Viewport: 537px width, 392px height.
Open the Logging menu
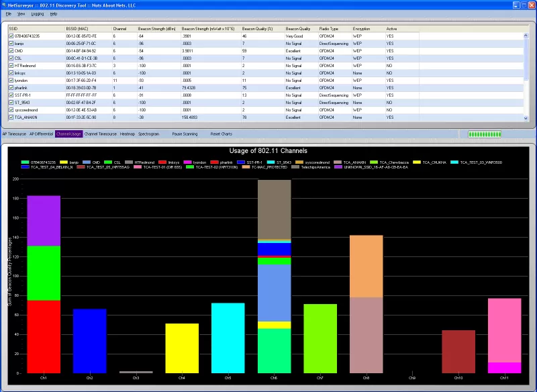(x=38, y=14)
